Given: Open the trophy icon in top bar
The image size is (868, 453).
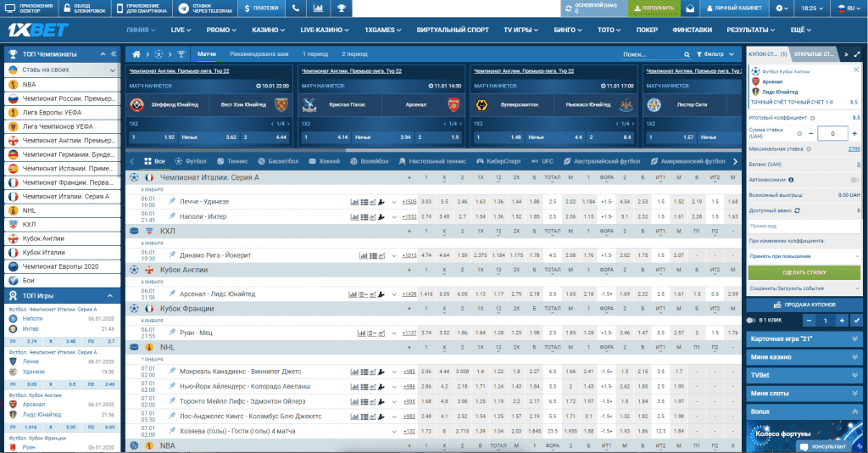Looking at the screenshot, I should [x=341, y=8].
